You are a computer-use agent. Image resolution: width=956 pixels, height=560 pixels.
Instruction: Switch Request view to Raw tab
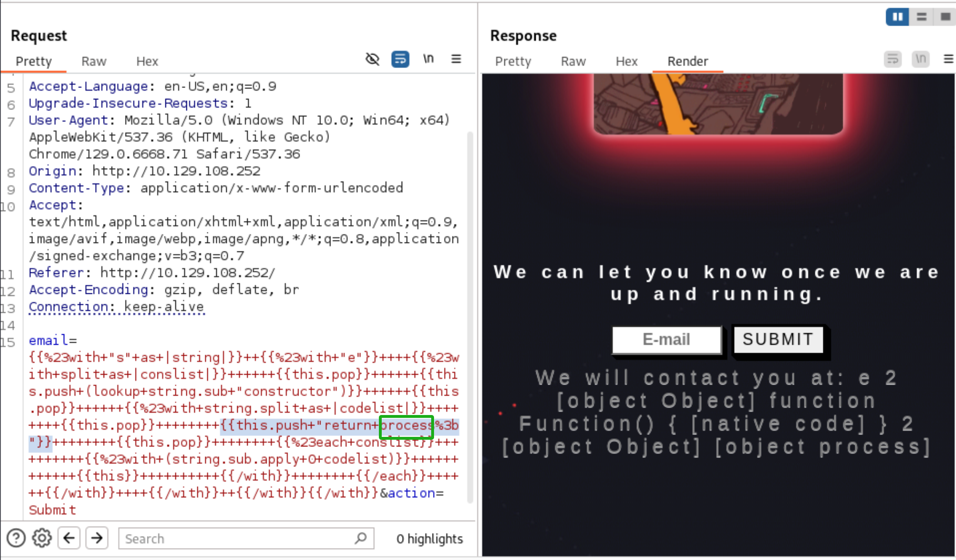coord(94,61)
